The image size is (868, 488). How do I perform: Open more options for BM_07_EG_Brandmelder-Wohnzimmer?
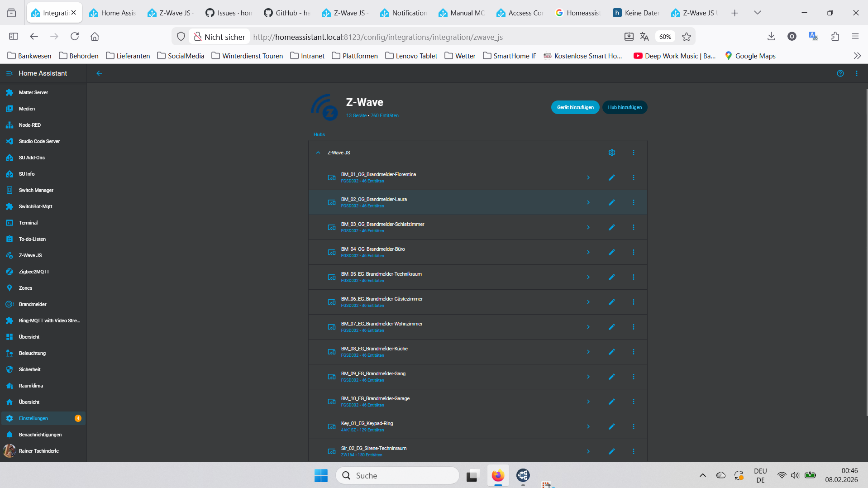[x=634, y=327]
